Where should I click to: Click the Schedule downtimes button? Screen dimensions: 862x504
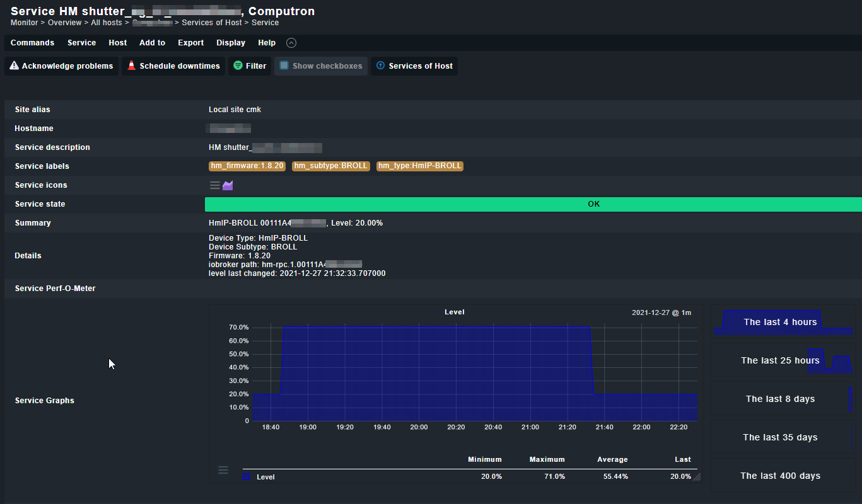(173, 66)
